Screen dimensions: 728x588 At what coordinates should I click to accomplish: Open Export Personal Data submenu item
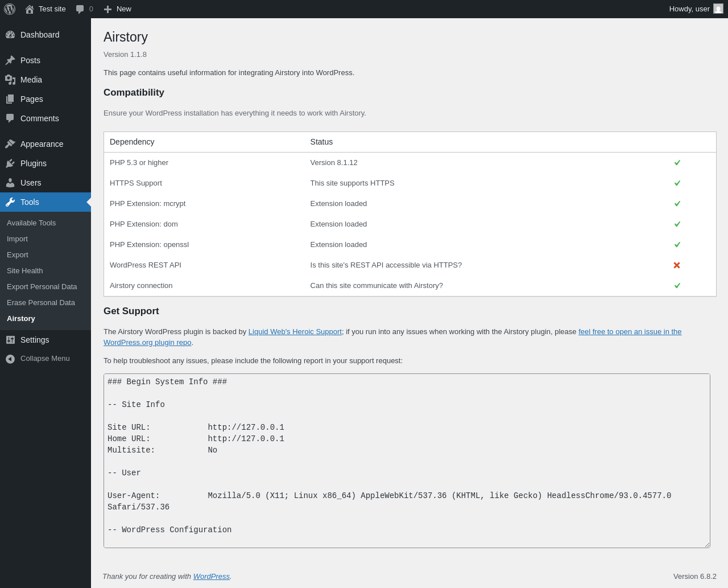pyautogui.click(x=42, y=287)
